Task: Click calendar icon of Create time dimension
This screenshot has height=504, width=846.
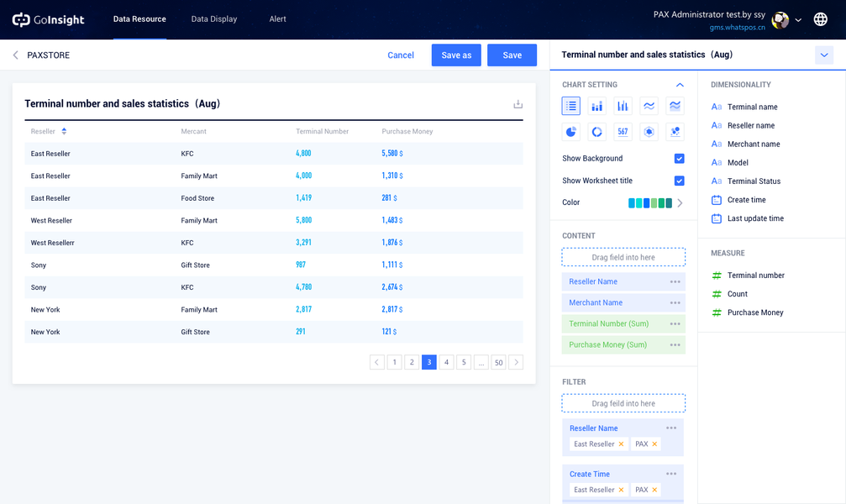Action: tap(717, 200)
